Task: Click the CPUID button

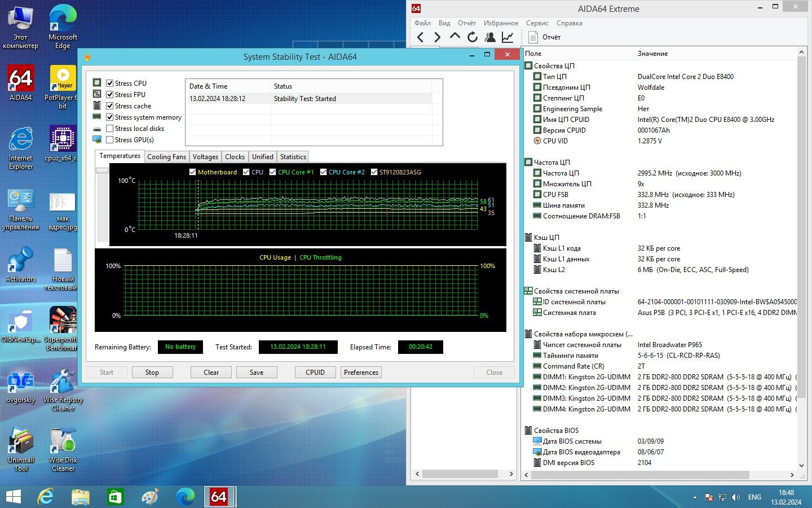Action: coord(315,373)
